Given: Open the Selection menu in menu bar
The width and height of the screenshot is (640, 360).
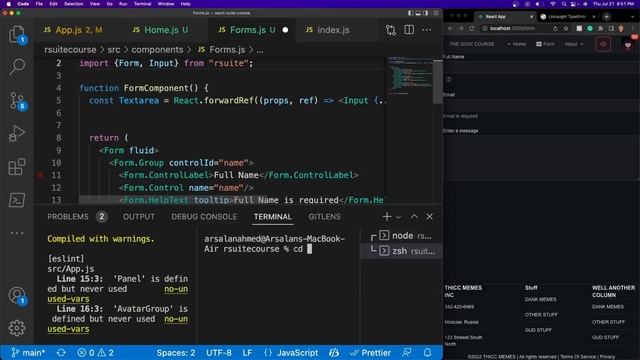Looking at the screenshot, I should [73, 4].
